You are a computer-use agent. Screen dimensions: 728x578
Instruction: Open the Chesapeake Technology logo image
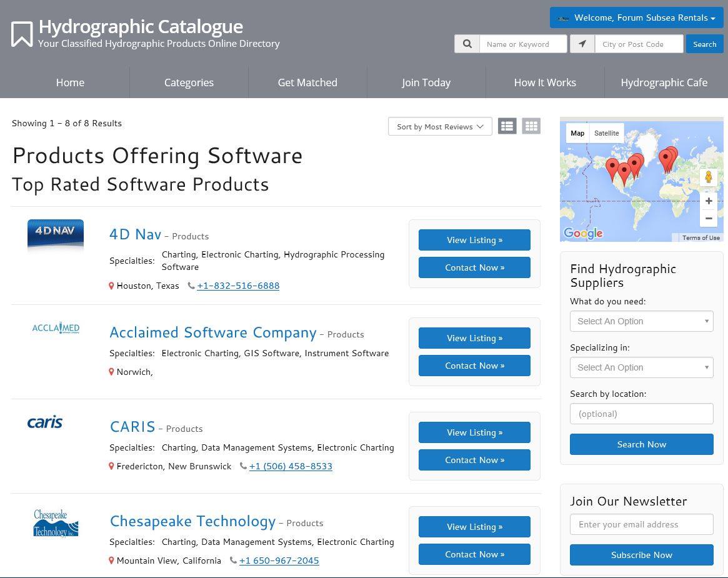56,523
